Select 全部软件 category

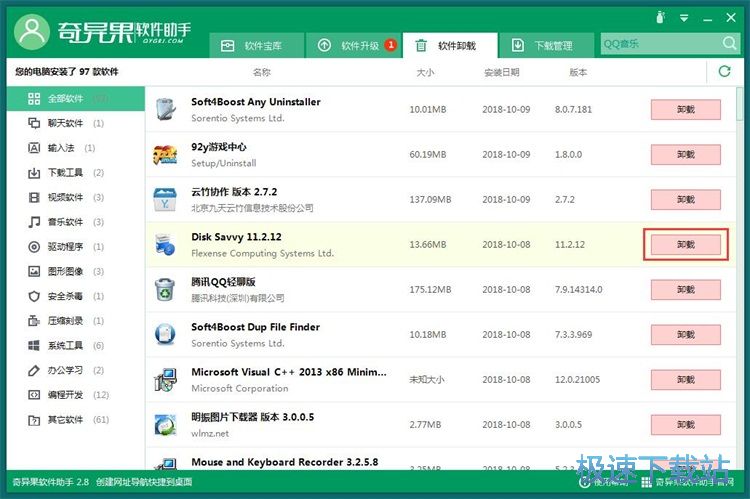[76, 99]
